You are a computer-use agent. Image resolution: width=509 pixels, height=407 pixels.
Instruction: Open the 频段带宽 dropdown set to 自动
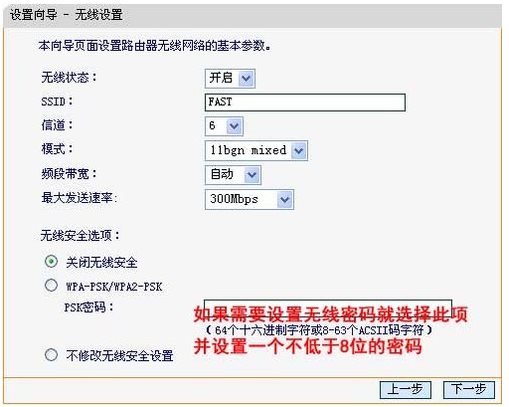(233, 175)
